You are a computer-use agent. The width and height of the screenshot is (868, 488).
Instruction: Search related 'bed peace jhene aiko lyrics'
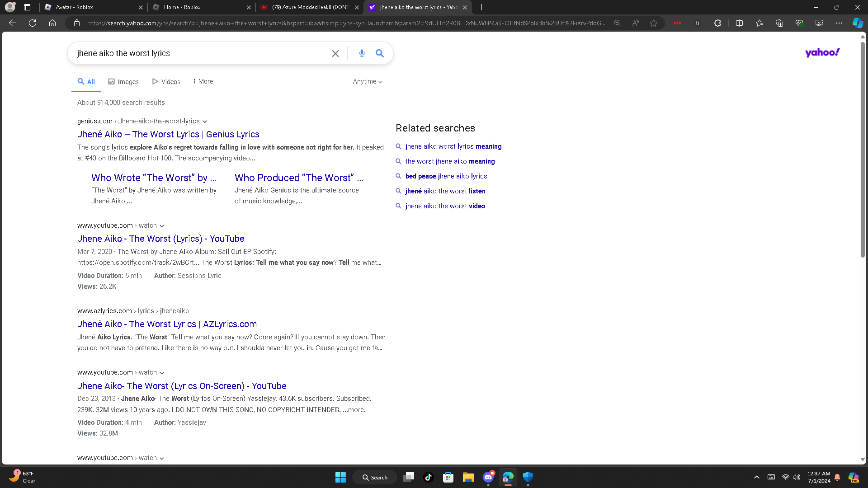coord(446,176)
